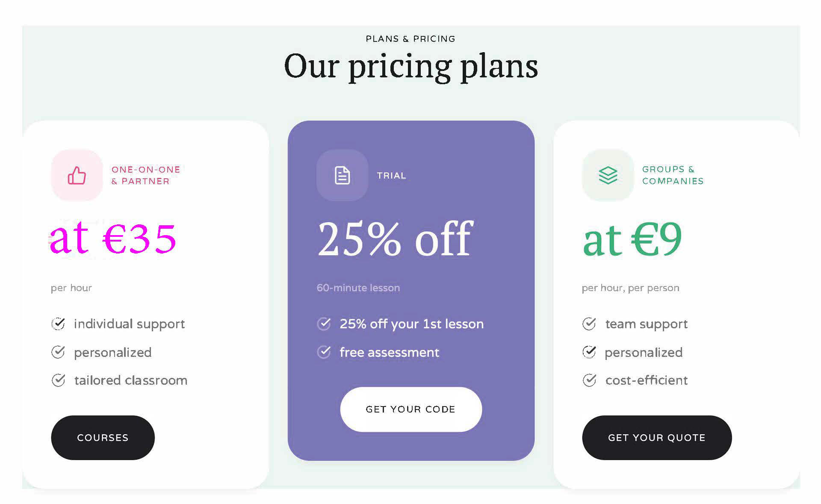Click the document icon on Trial card
This screenshot has height=504, width=821.
[342, 175]
